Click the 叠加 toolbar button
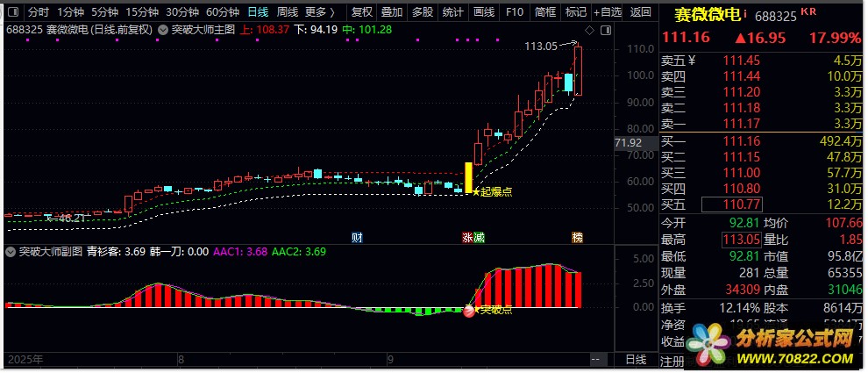The image size is (868, 373). pos(392,11)
